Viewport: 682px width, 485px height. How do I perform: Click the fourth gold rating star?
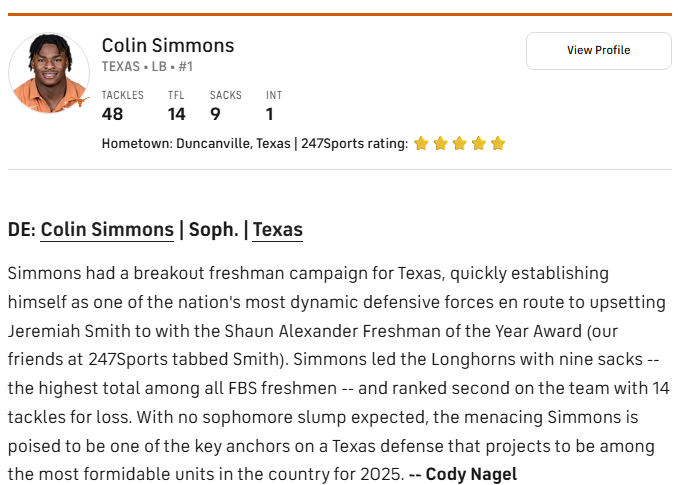(478, 143)
